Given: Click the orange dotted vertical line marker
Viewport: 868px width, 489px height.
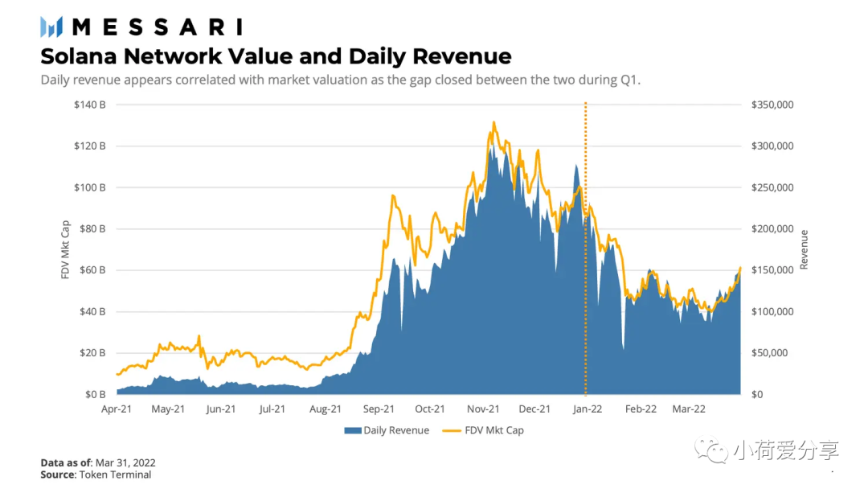Looking at the screenshot, I should [585, 241].
